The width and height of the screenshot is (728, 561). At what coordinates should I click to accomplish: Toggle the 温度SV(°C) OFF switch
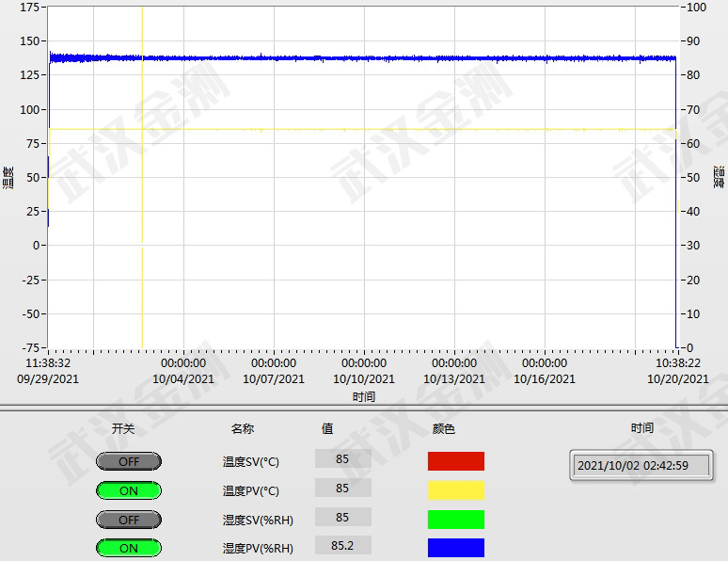click(129, 461)
